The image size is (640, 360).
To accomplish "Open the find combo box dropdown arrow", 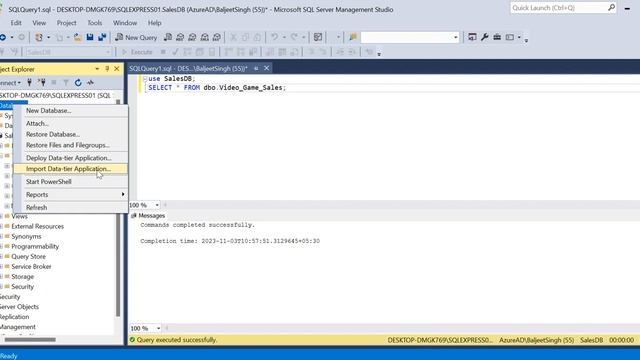I will [x=456, y=37].
